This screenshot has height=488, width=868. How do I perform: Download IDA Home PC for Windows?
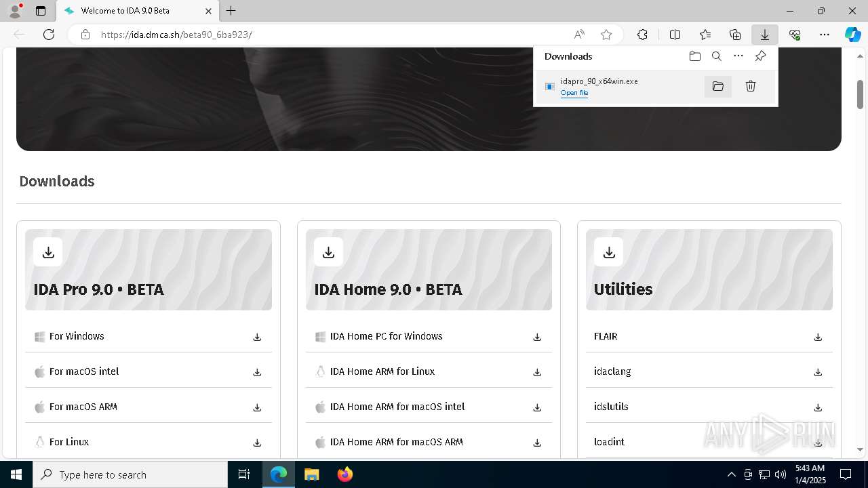[x=537, y=337]
